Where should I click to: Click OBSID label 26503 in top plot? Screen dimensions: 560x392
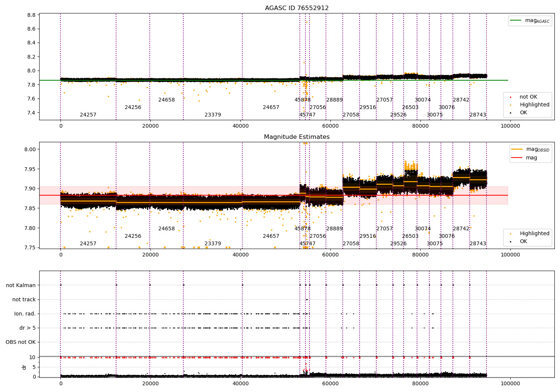410,108
